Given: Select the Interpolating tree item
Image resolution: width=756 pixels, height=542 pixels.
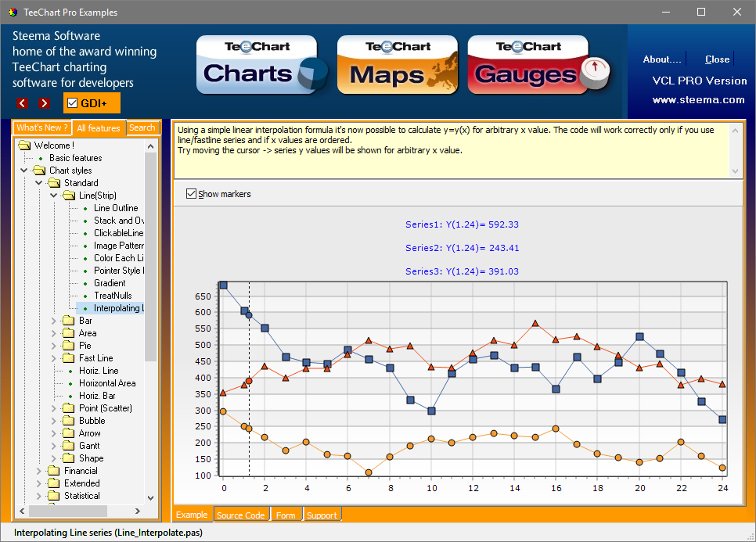Looking at the screenshot, I should tap(119, 308).
